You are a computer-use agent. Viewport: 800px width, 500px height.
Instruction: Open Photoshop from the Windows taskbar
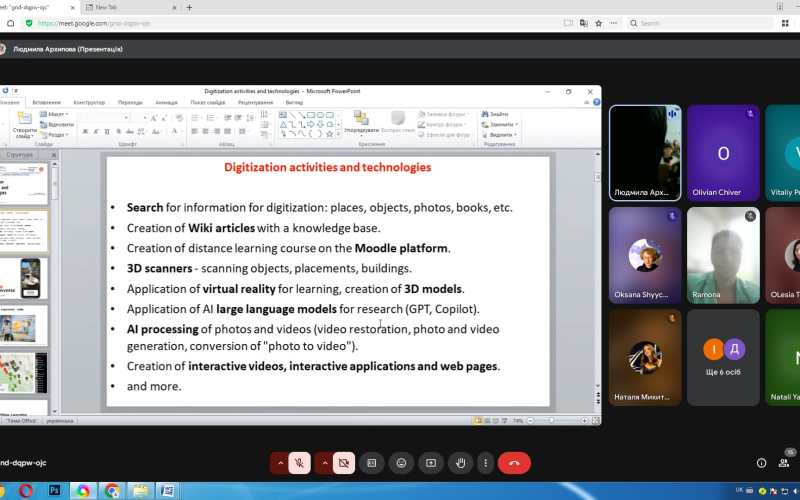54,491
